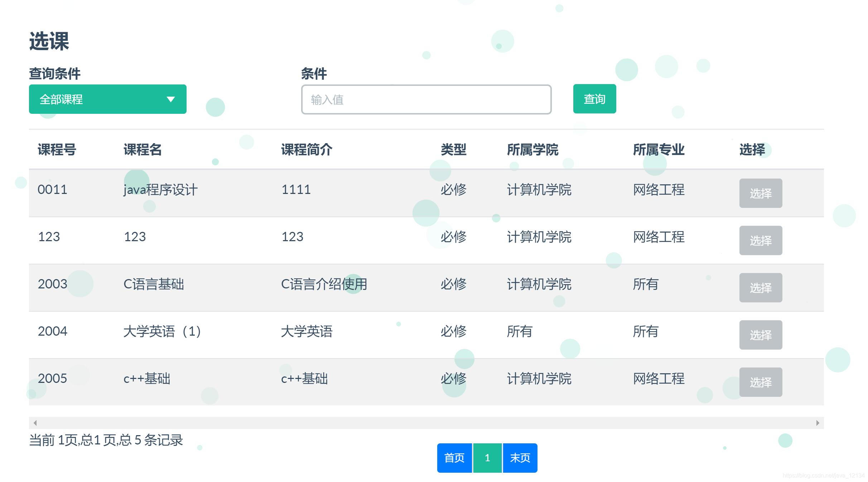Viewport: 868px width, 482px height.
Task: Go to 首页 first page
Action: 454,458
